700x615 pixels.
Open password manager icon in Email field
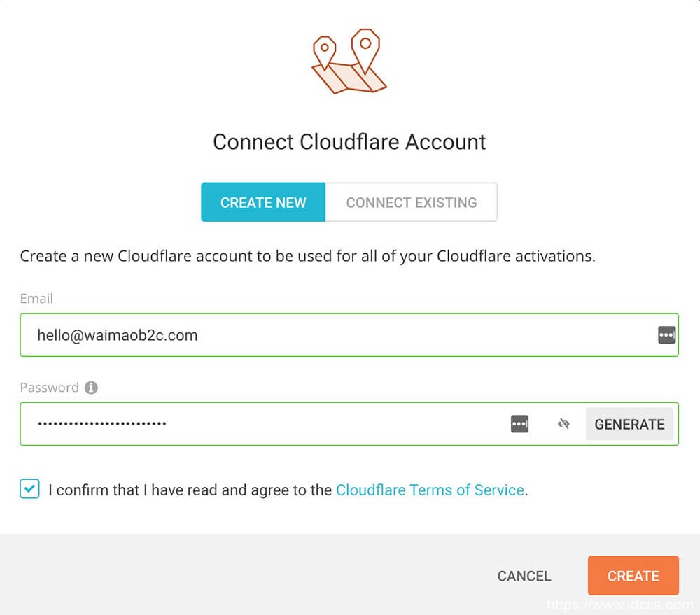[x=666, y=335]
